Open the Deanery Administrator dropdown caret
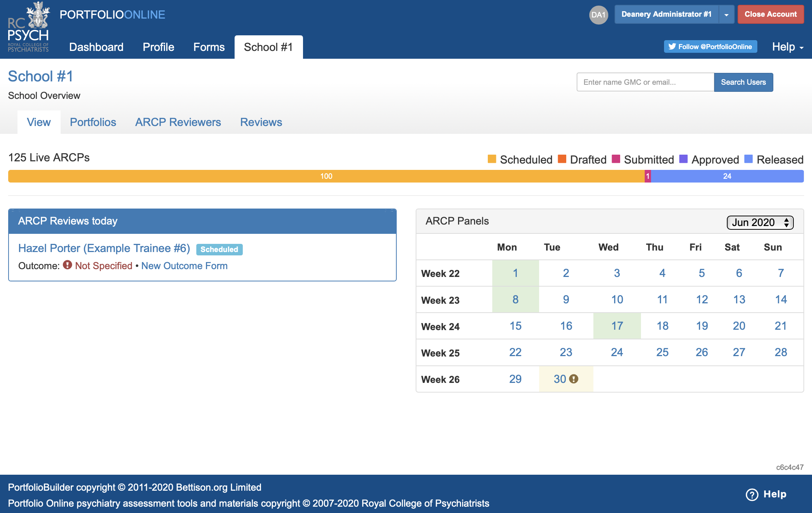Viewport: 812px width, 513px height. [x=726, y=15]
